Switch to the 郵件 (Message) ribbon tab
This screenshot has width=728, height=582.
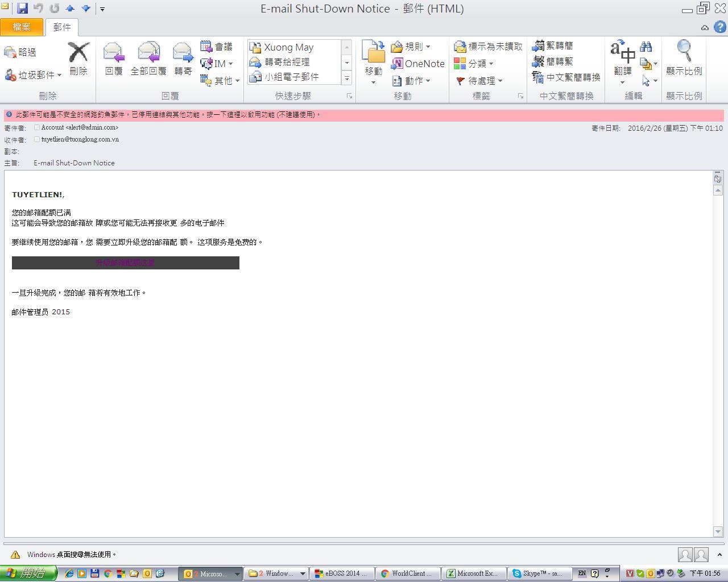point(62,27)
